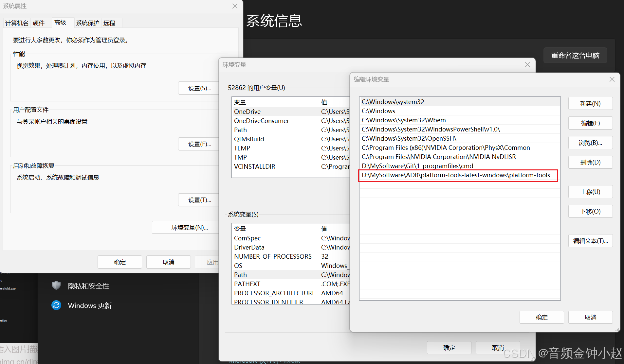
Task: Open startup and recovery 设置(T)... button
Action: (x=199, y=200)
